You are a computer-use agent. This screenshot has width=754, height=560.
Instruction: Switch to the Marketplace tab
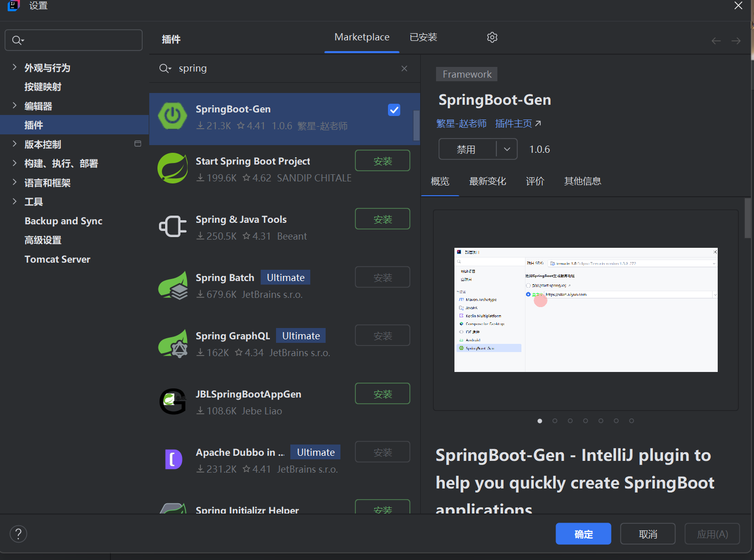[362, 37]
